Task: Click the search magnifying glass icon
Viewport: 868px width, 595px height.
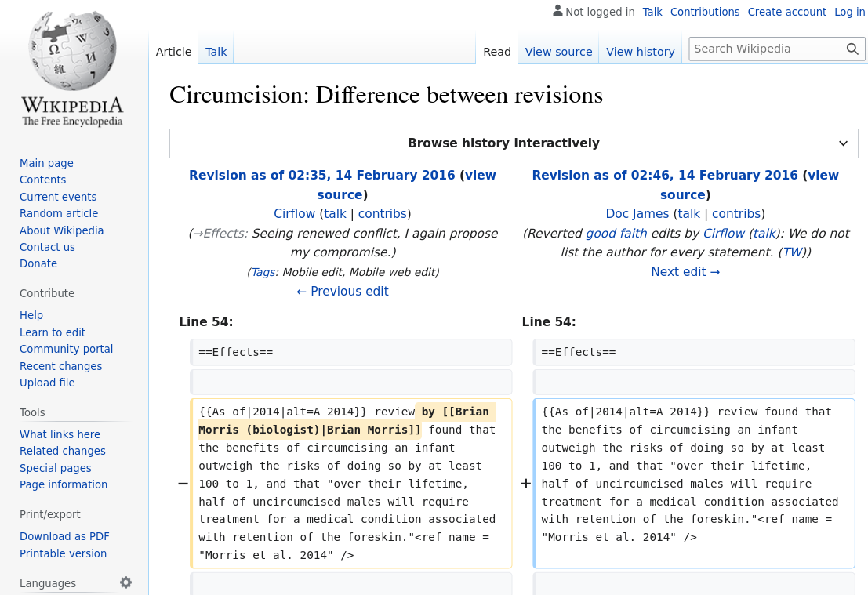Action: (852, 49)
